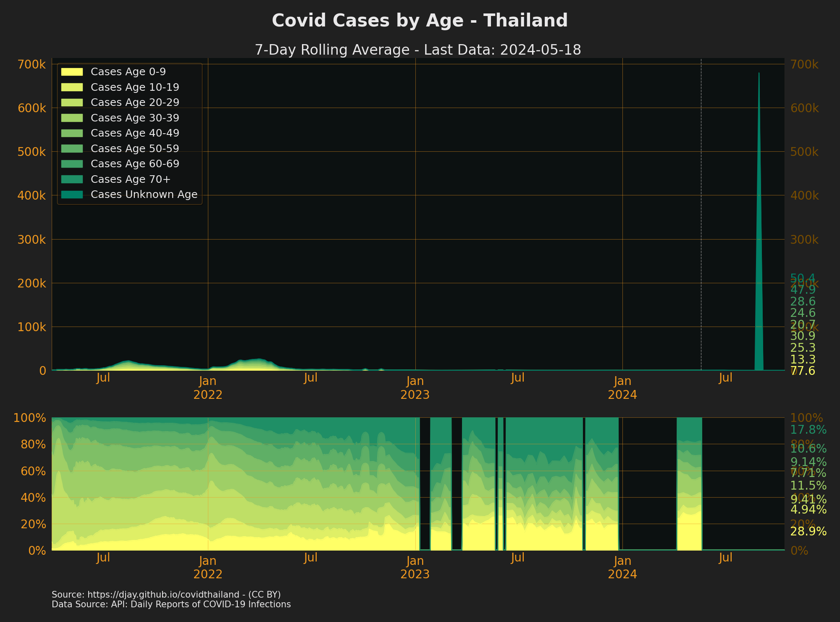Select the 'Cases Unknown Age' legend label
The height and width of the screenshot is (622, 840).
coord(144,195)
